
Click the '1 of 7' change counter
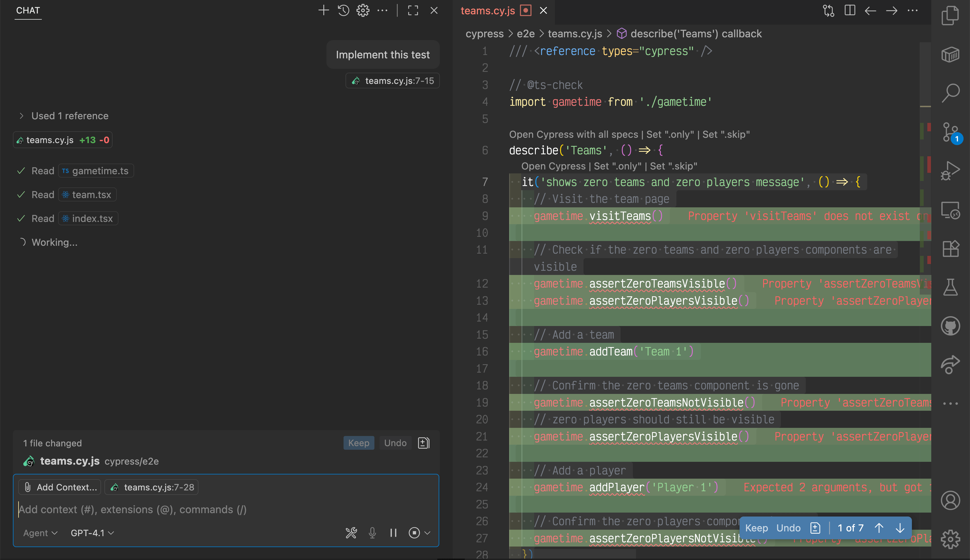850,528
